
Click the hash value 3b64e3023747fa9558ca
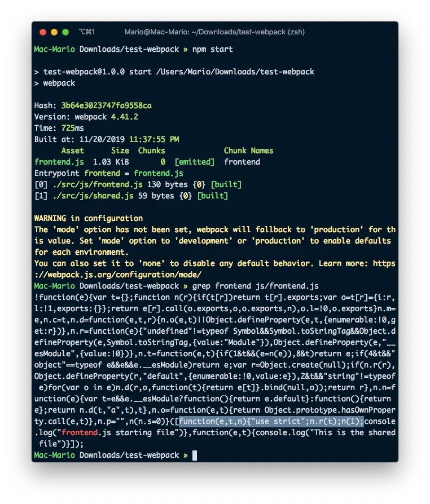coord(107,105)
